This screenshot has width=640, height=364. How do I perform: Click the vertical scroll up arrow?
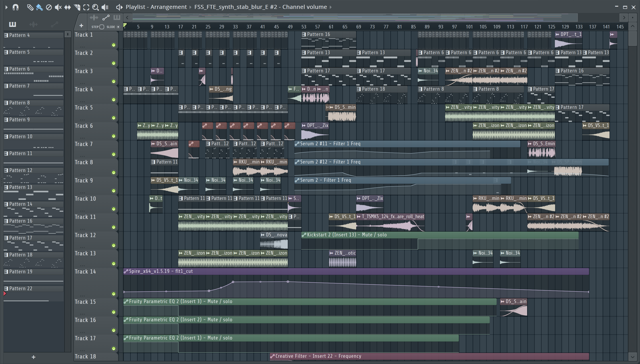click(633, 26)
